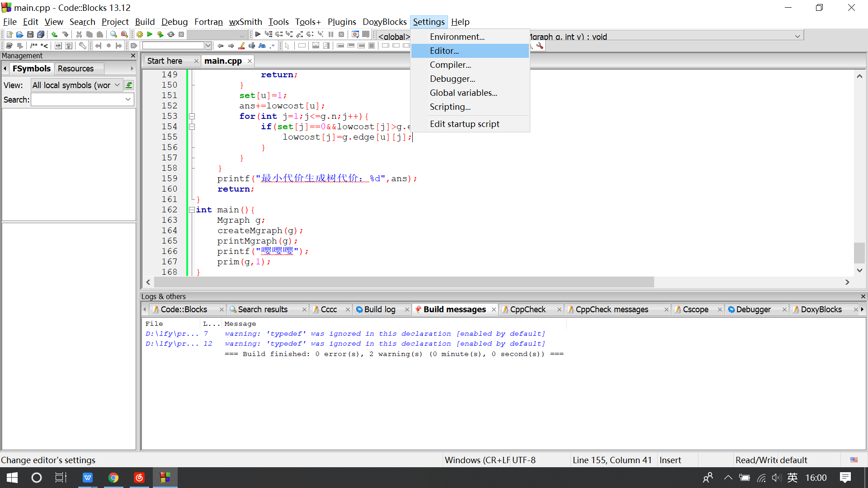Image resolution: width=868 pixels, height=488 pixels.
Task: Collapse the main function fold marker
Action: [192, 210]
